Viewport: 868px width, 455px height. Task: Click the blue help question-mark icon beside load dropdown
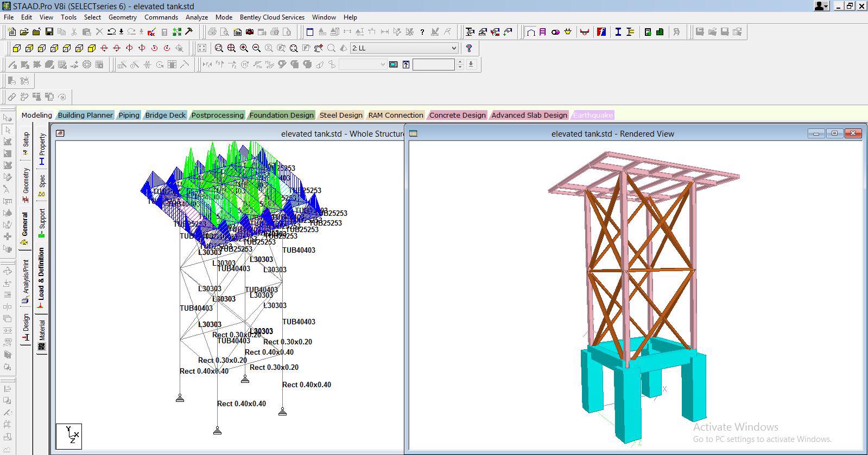click(x=469, y=48)
